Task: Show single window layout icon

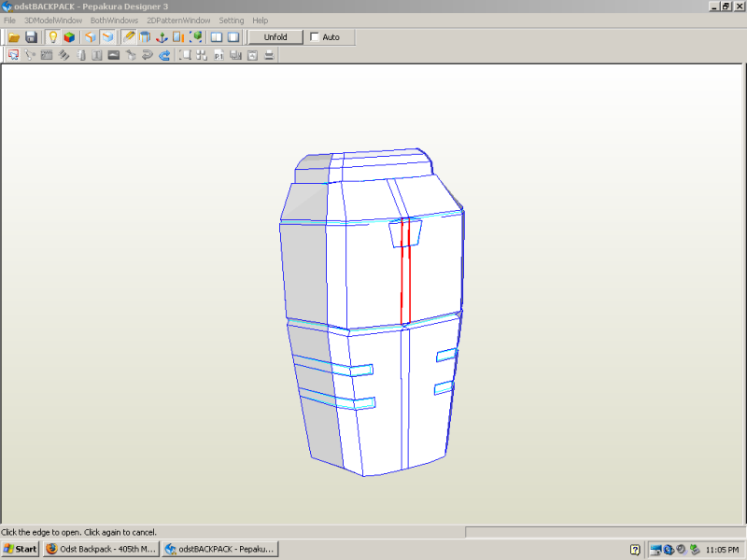Action: 233,37
